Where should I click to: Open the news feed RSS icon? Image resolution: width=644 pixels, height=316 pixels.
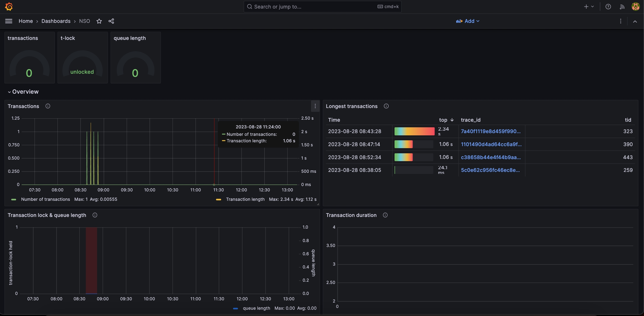pyautogui.click(x=622, y=6)
